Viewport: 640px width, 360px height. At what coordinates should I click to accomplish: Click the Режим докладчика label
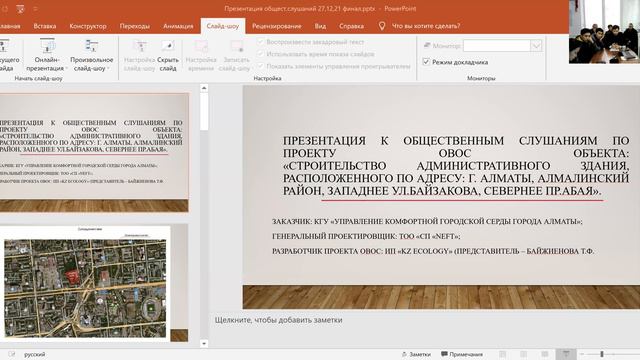tap(460, 62)
